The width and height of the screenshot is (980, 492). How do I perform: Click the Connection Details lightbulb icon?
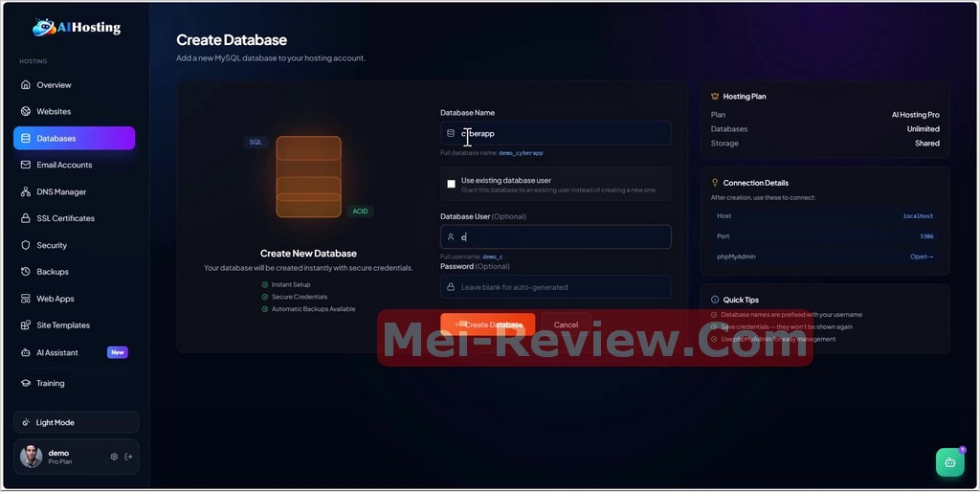tap(715, 183)
